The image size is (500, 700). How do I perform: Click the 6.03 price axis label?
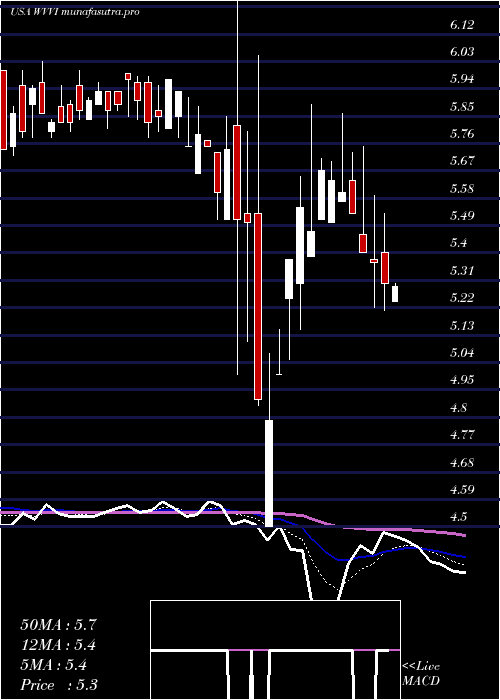tap(462, 52)
